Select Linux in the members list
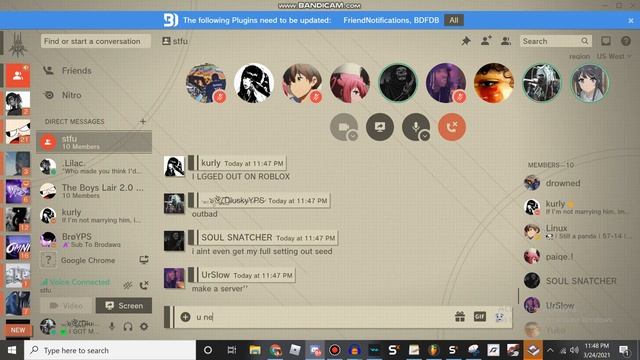The height and width of the screenshot is (360, 640). coord(576,231)
